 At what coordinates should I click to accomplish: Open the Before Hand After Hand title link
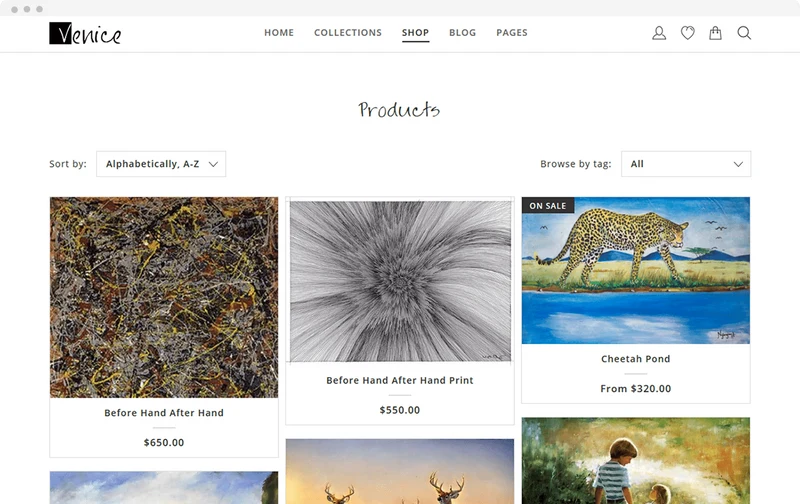tap(164, 413)
